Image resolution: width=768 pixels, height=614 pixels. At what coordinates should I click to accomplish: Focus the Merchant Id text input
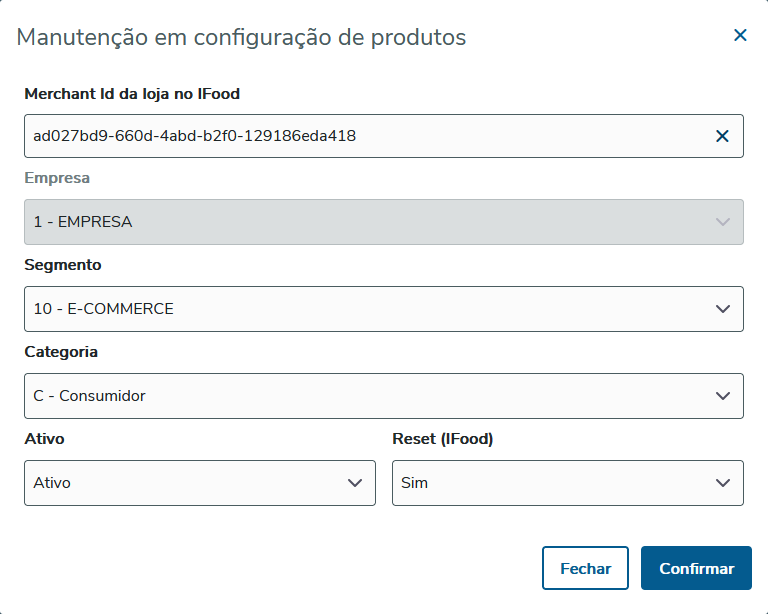(x=360, y=136)
